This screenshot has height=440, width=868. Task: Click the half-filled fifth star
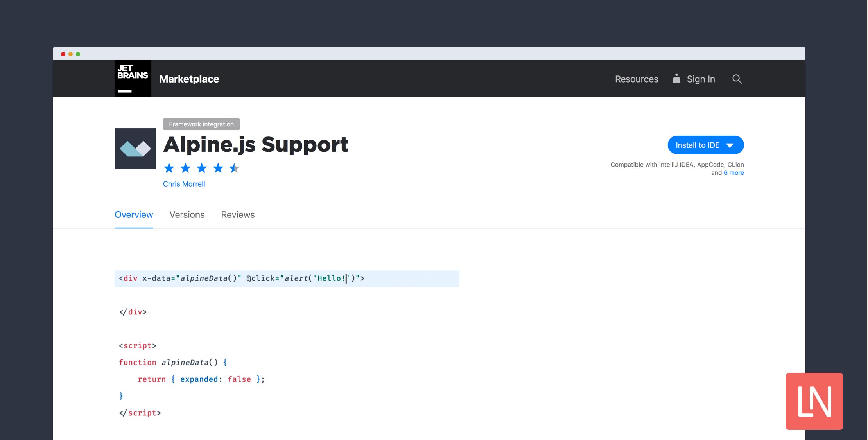(x=234, y=168)
